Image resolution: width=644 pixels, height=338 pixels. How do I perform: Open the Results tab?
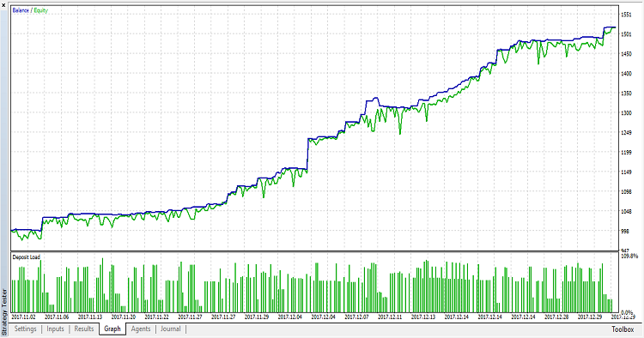84,329
